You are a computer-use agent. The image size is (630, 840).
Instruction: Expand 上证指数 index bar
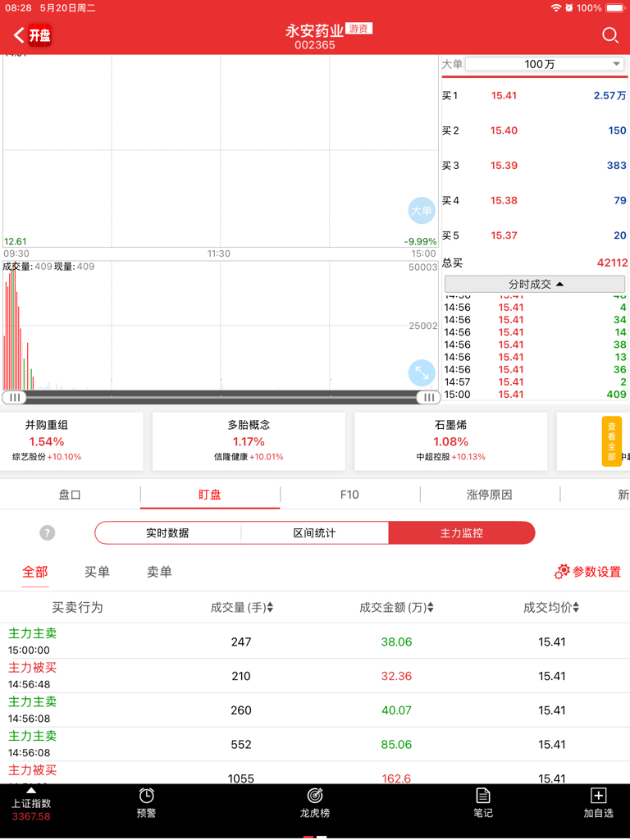click(x=31, y=806)
